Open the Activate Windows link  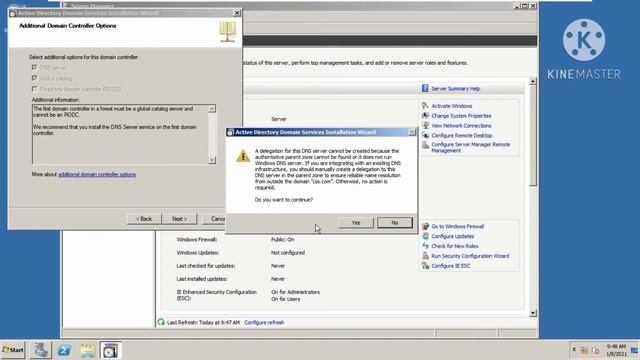click(451, 106)
